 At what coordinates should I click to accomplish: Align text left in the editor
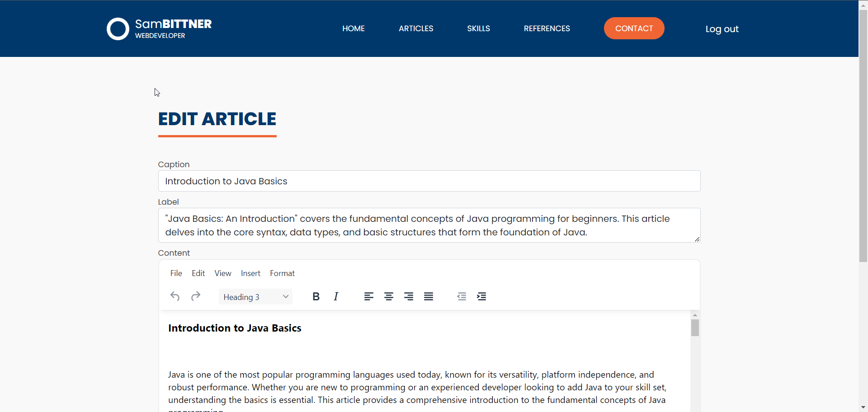tap(369, 296)
